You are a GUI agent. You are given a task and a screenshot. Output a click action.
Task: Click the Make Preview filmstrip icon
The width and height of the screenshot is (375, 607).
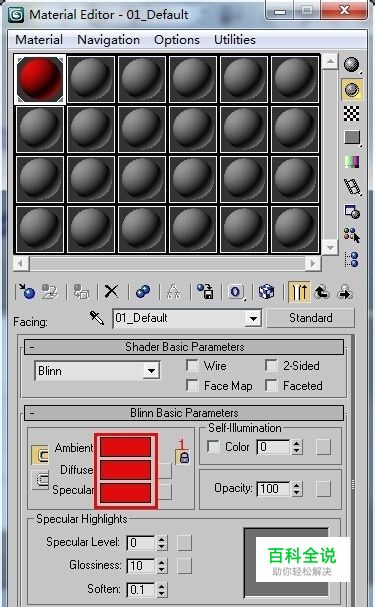tap(352, 186)
